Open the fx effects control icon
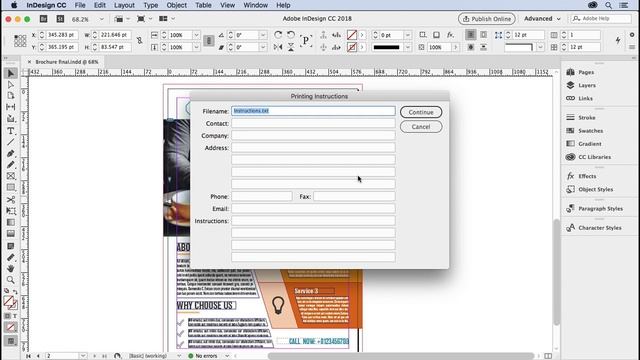Image resolution: width=640 pixels, height=360 pixels. click(450, 35)
